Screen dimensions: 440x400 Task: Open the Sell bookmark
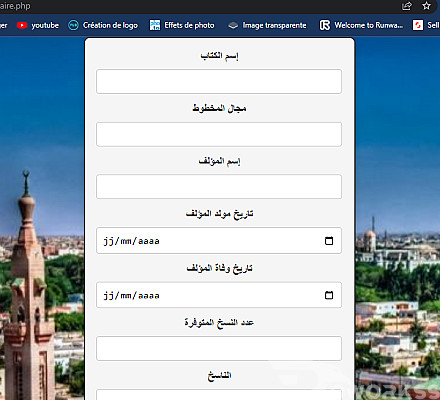[426, 25]
